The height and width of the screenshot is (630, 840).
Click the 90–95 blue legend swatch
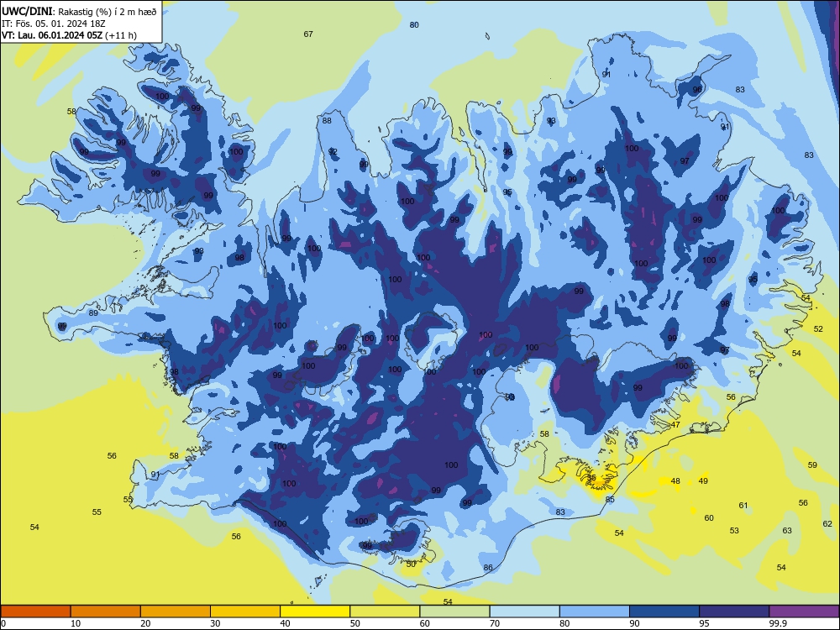tap(664, 612)
